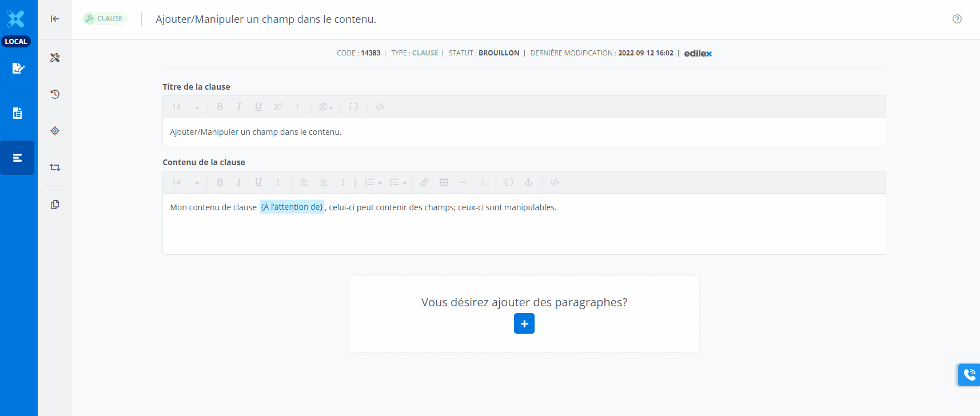Open the documents section in blue sidebar
The width and height of the screenshot is (980, 416).
18,113
